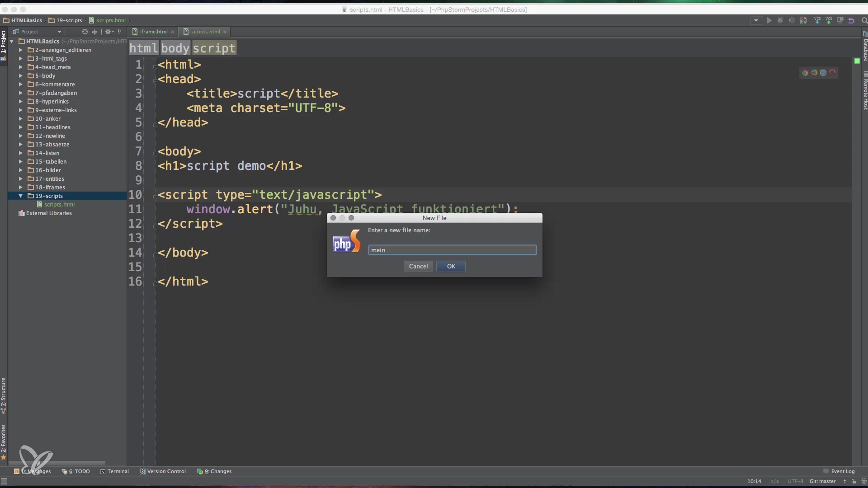The height and width of the screenshot is (488, 868).
Task: Click OK in New File dialog
Action: tap(451, 266)
